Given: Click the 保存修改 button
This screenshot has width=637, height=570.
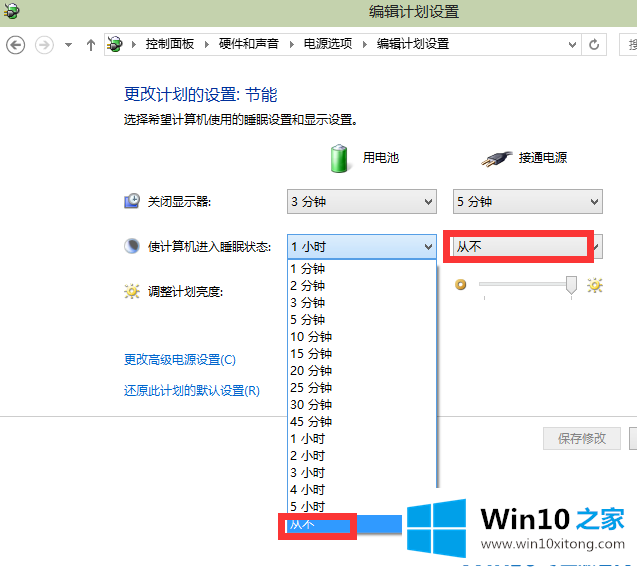Looking at the screenshot, I should coord(582,438).
